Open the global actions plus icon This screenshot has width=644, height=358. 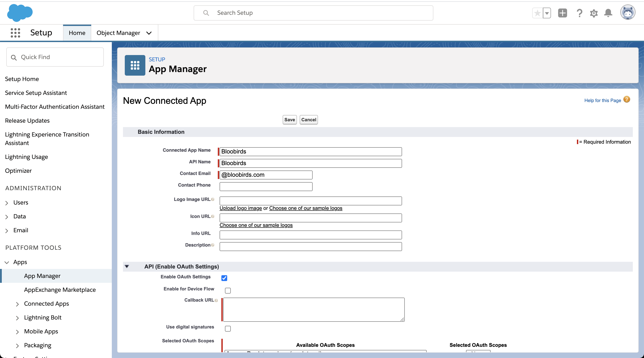(x=563, y=13)
